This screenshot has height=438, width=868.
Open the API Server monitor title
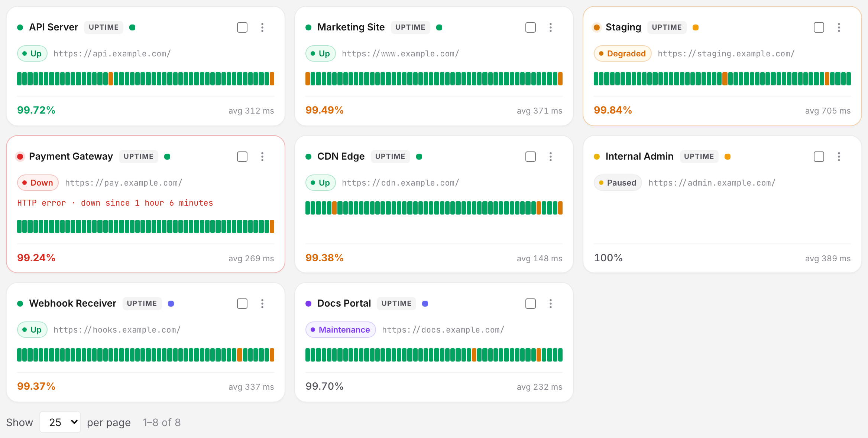coord(54,27)
